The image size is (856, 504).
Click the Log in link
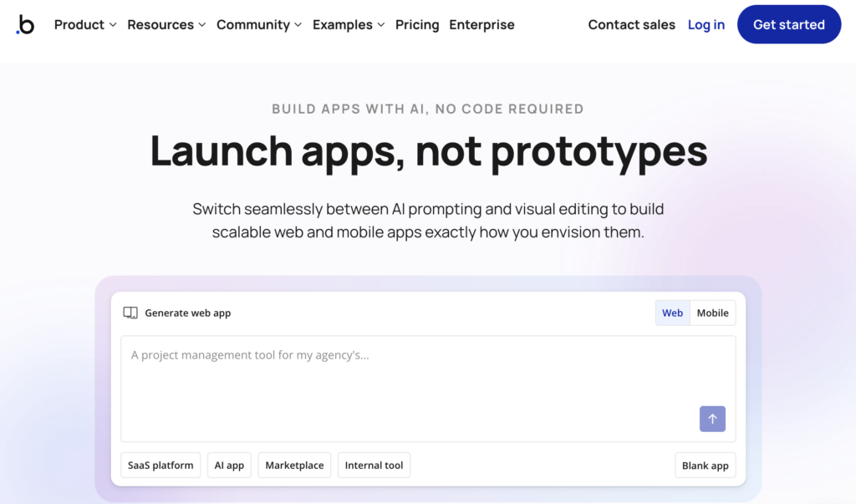tap(706, 25)
